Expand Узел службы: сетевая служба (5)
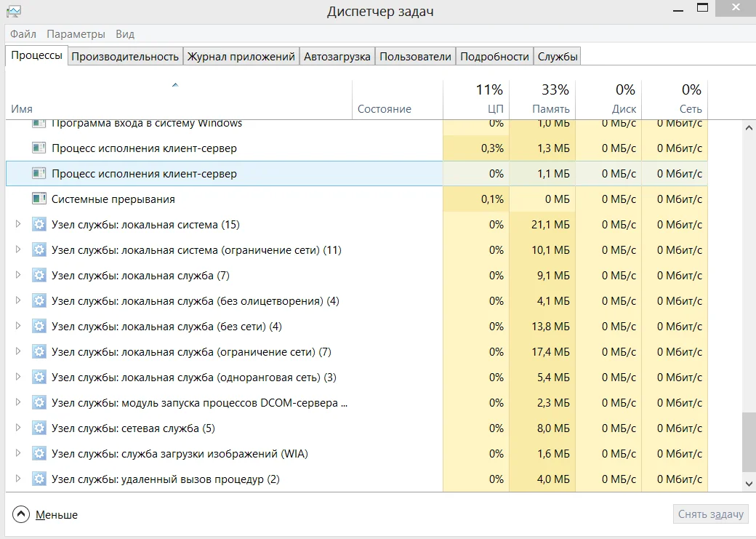Screen dimensions: 756x539 click(18, 428)
